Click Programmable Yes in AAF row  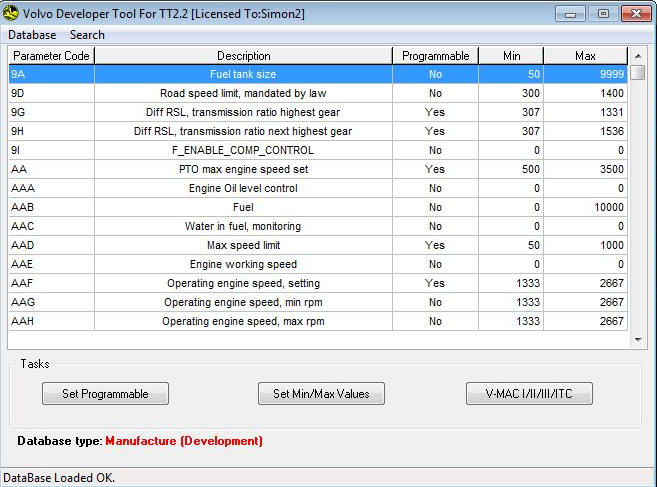coord(435,283)
